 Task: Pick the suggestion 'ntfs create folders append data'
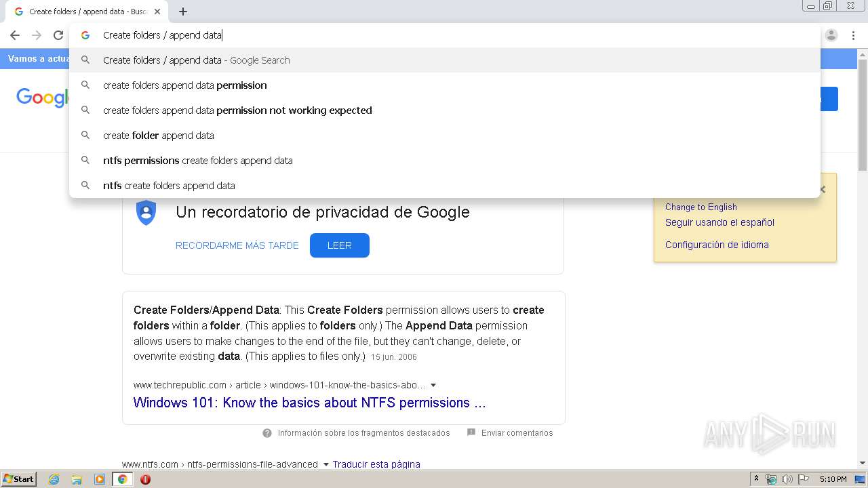pos(445,186)
